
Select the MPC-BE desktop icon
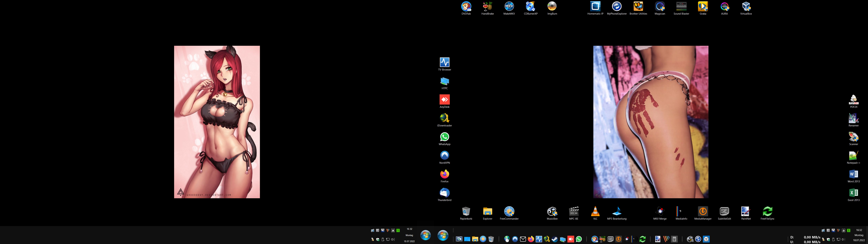click(x=574, y=213)
